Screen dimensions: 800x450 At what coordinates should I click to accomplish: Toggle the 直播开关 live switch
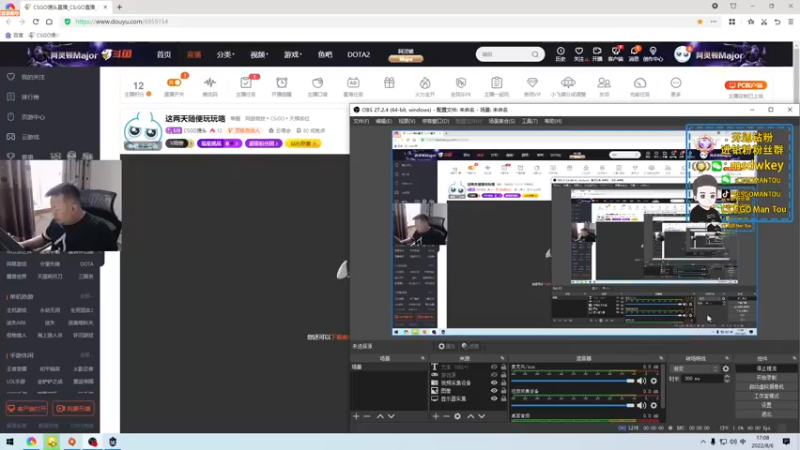(x=174, y=82)
